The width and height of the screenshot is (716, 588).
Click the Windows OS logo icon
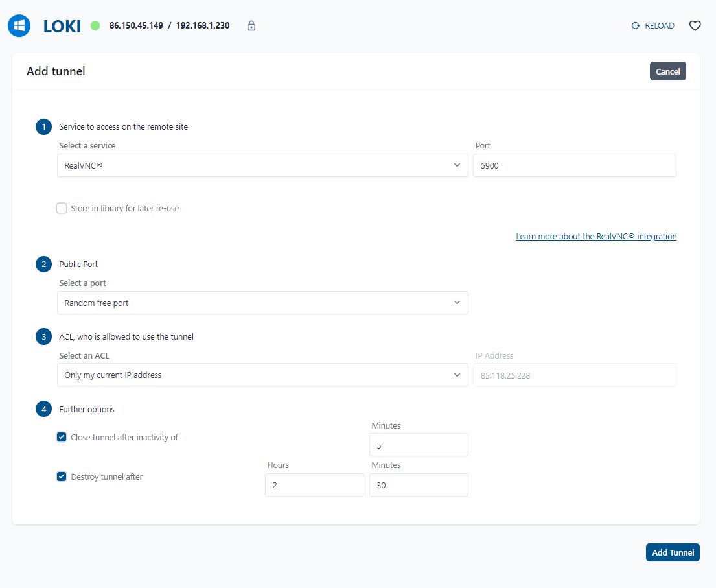pos(19,25)
